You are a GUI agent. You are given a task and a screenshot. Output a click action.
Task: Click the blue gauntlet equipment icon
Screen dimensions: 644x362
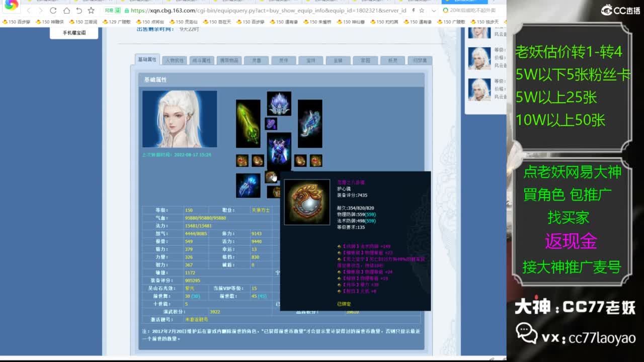(x=248, y=186)
